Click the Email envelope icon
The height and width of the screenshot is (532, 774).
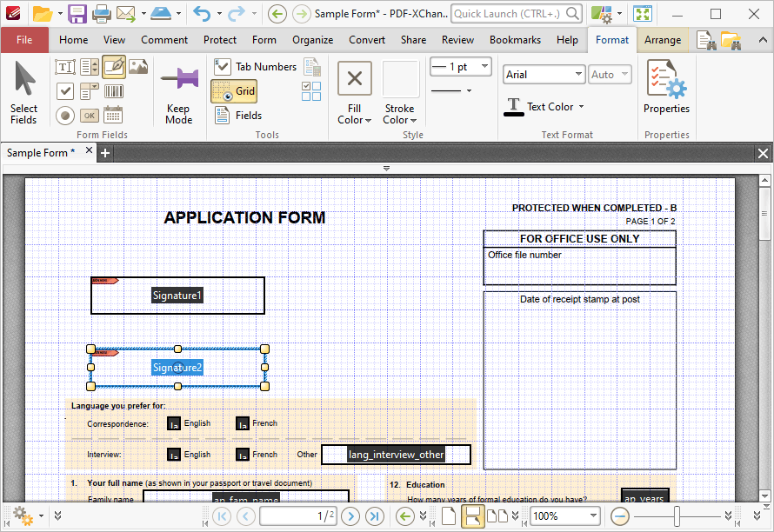[x=126, y=14]
